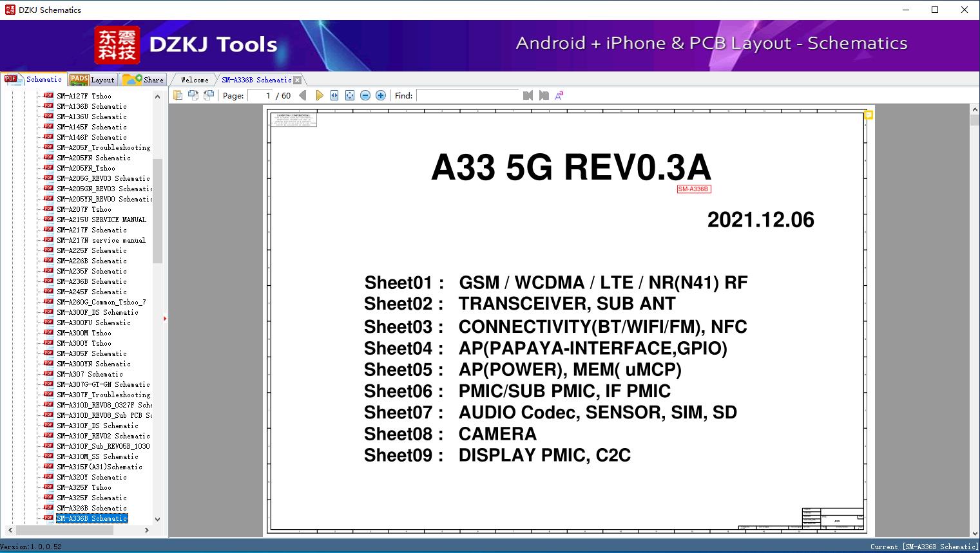The height and width of the screenshot is (553, 980).
Task: Collapse sidebar using red splitter arrow
Action: (165, 319)
